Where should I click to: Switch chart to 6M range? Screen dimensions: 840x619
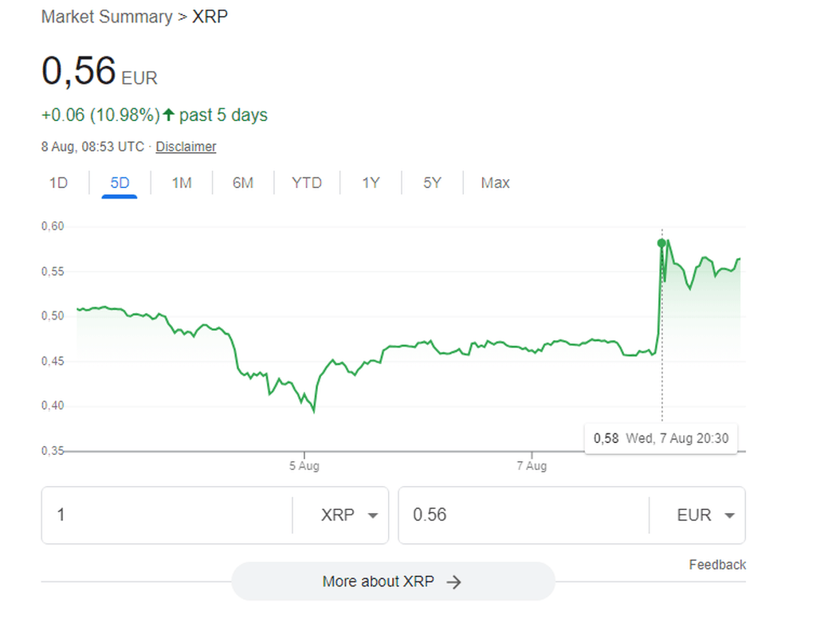pos(243,183)
